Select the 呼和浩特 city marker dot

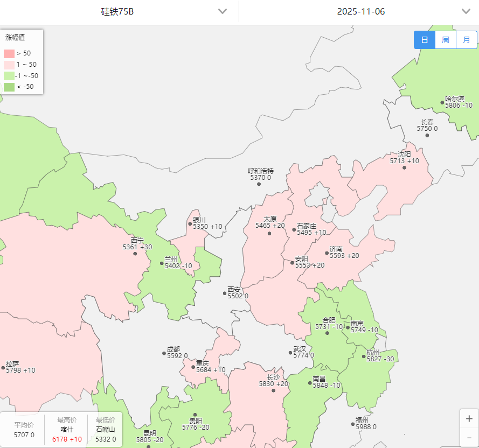[259, 184]
